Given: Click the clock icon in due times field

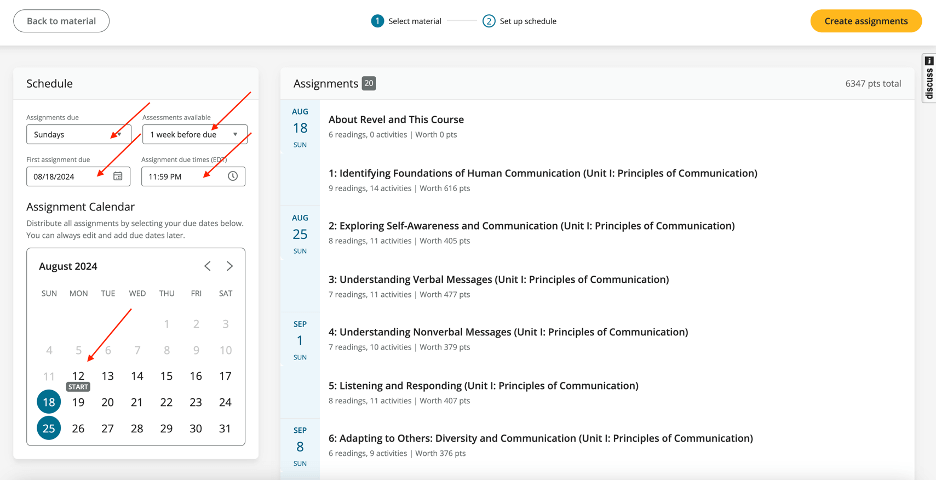Looking at the screenshot, I should click(x=232, y=176).
